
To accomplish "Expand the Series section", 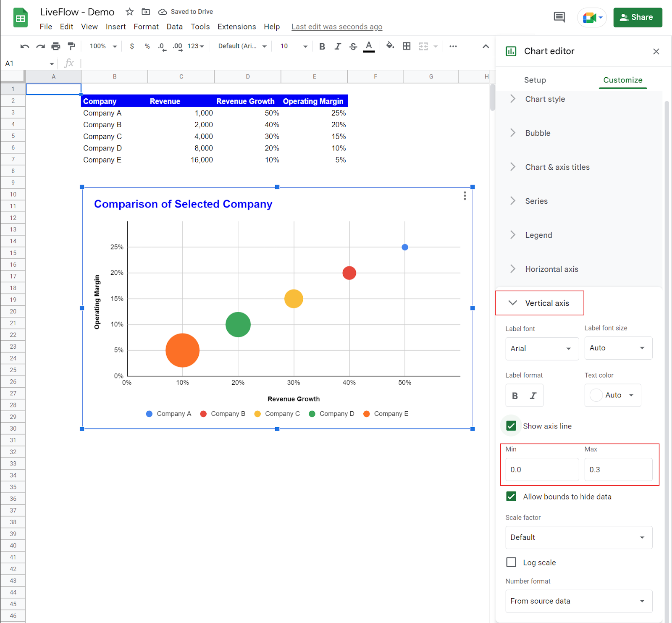I will click(x=579, y=201).
